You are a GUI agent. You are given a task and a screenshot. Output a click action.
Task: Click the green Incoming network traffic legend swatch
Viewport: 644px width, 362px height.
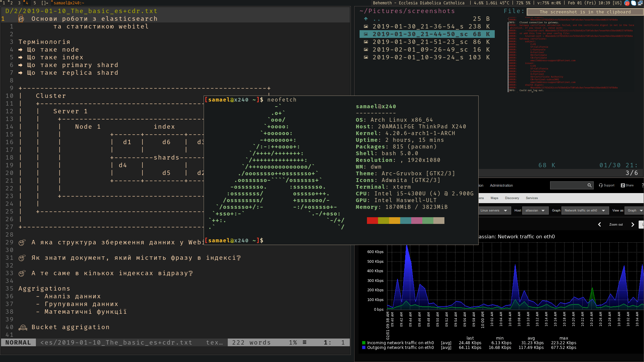pyautogui.click(x=364, y=343)
